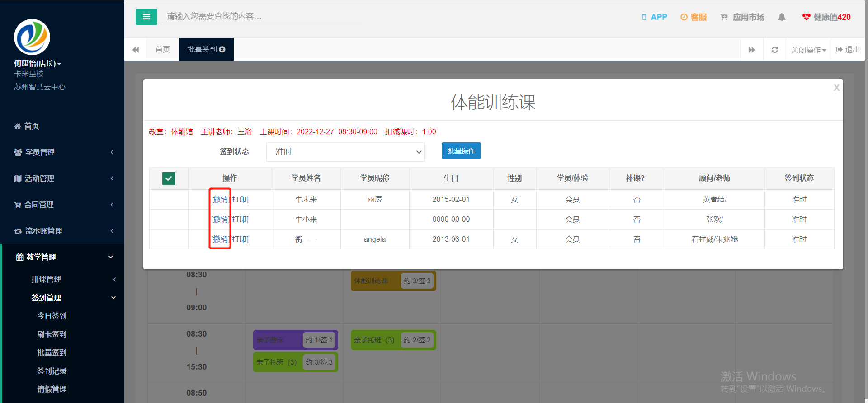The image size is (868, 403).
Task: Close the 体能训练课 dialog
Action: [837, 88]
